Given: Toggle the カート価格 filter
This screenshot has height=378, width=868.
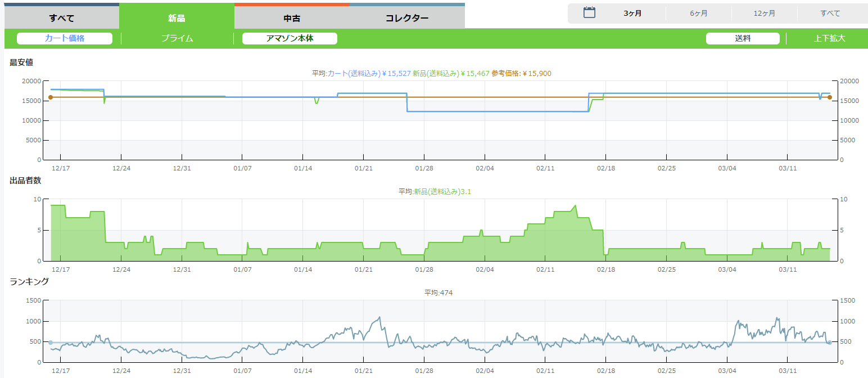Looking at the screenshot, I should pos(65,38).
